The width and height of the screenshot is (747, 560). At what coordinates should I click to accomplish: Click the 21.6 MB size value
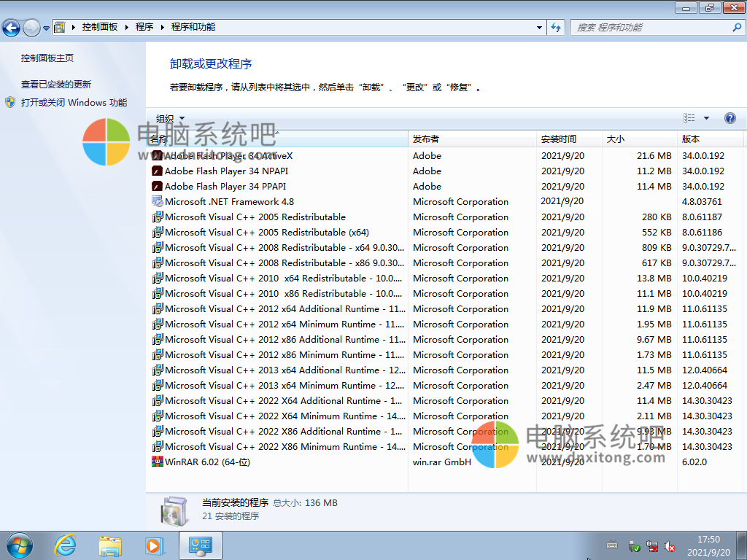(x=654, y=156)
